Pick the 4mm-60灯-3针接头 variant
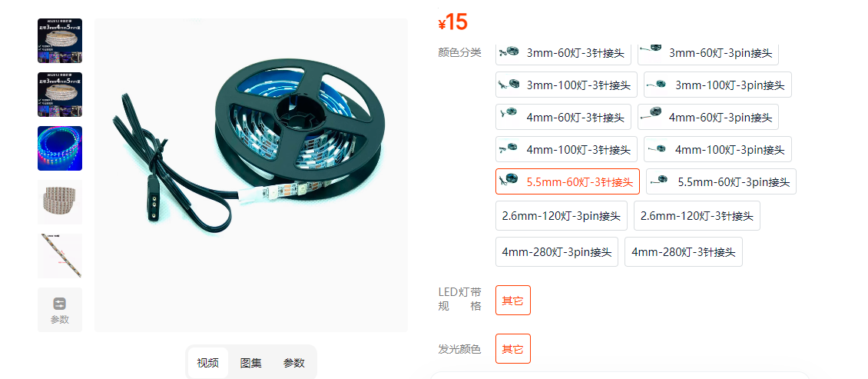This screenshot has height=379, width=868. pos(563,117)
